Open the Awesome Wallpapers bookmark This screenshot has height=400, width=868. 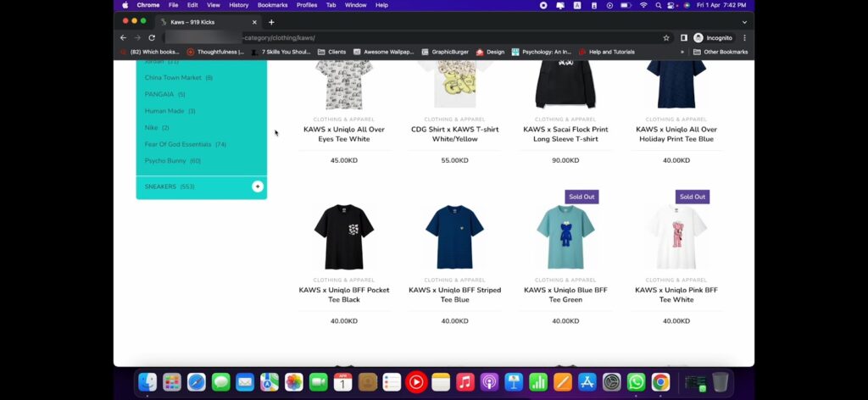pyautogui.click(x=384, y=52)
